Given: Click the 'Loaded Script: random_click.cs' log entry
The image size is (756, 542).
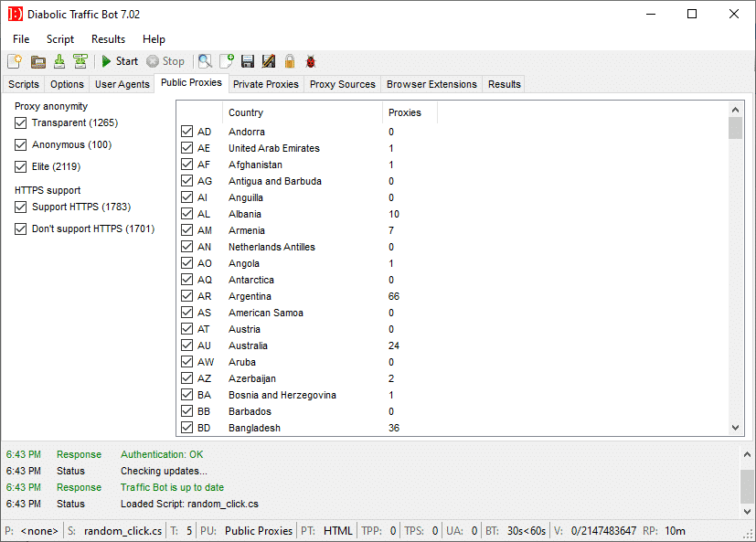Looking at the screenshot, I should pos(189,504).
